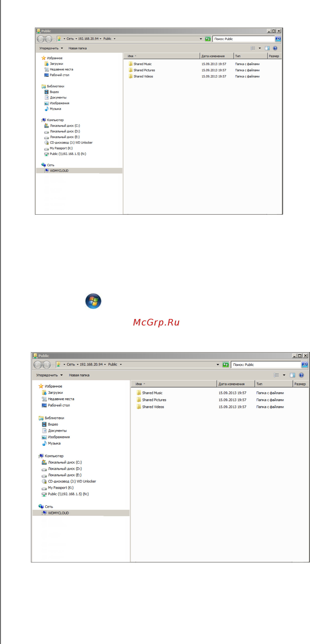
Task: Open Shared Videos folder in lower window
Action: coord(150,407)
